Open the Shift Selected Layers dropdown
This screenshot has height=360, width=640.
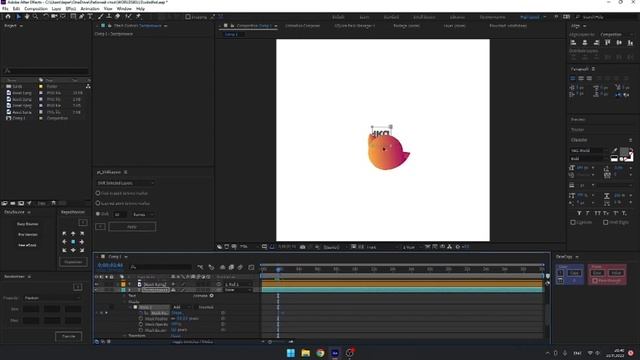click(125, 183)
